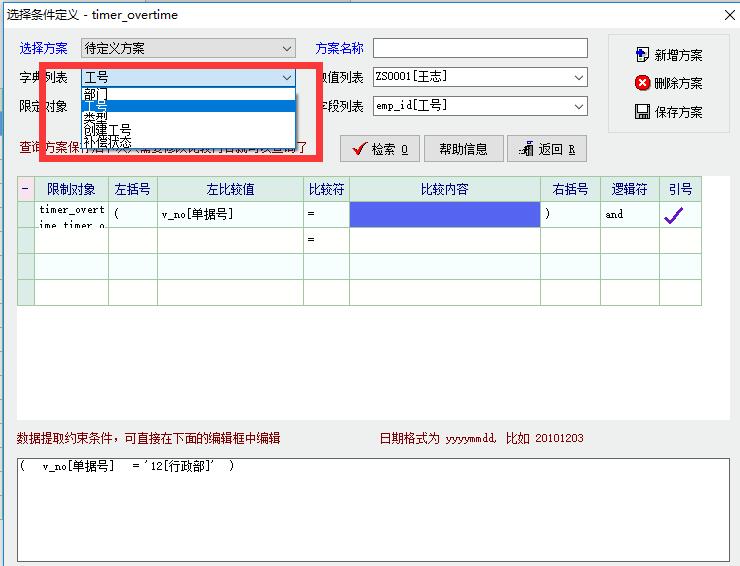Close the 选择条件定义 dialog window

726,14
